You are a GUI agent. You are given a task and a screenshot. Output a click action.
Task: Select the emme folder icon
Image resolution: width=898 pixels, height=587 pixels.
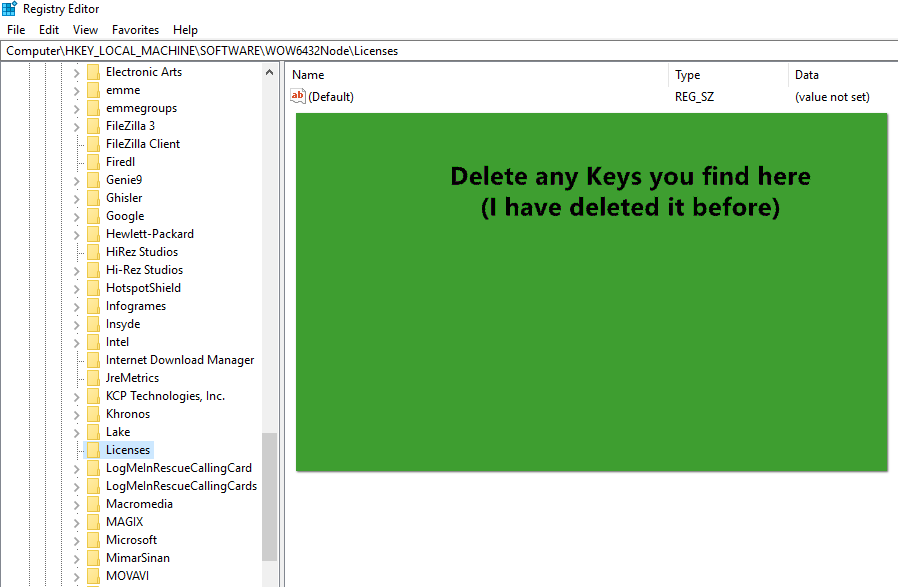(93, 90)
